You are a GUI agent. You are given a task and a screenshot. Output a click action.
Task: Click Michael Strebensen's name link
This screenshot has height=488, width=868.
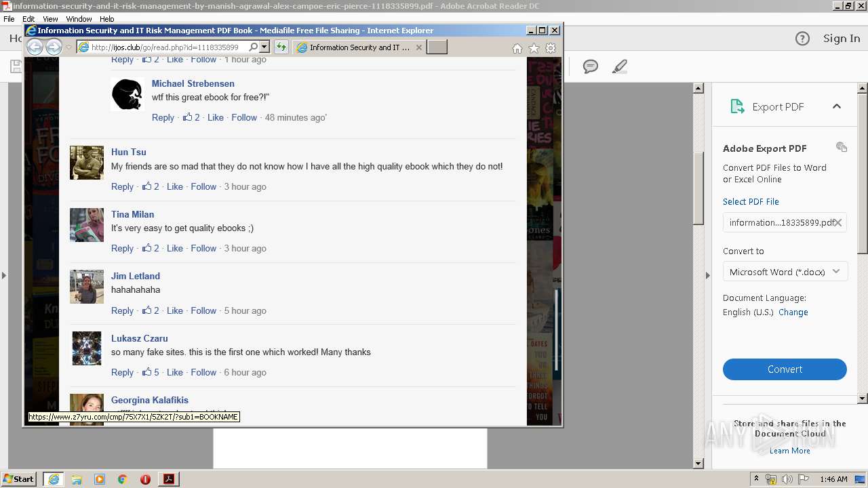[x=193, y=83]
